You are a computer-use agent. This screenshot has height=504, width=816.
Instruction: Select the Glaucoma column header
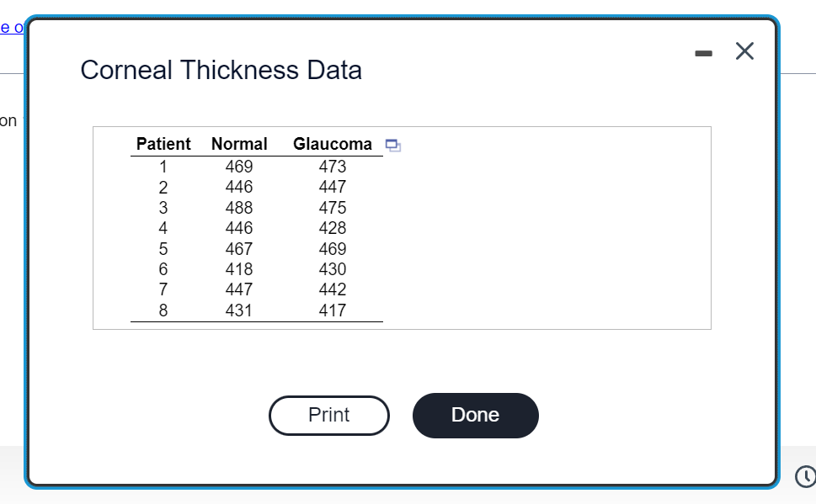pyautogui.click(x=332, y=144)
